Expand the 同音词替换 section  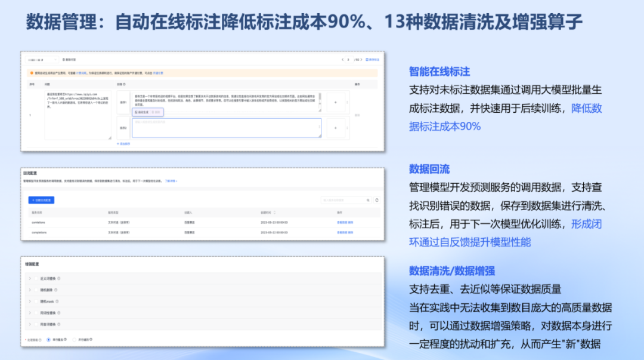pyautogui.click(x=29, y=324)
